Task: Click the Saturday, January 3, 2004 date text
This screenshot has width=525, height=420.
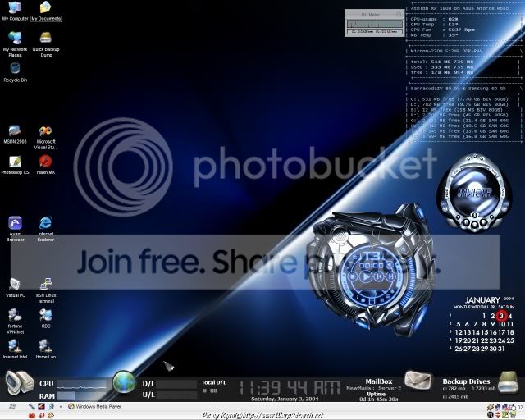Action: click(x=285, y=399)
